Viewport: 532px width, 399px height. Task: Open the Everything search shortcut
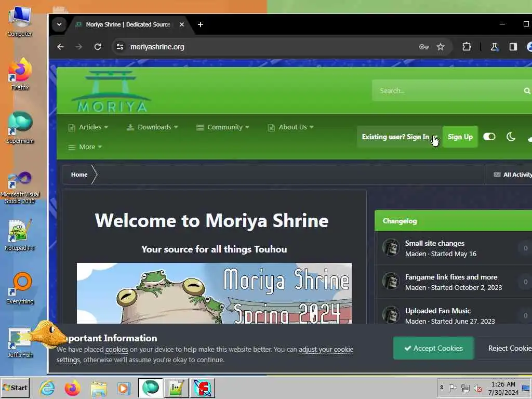click(20, 288)
